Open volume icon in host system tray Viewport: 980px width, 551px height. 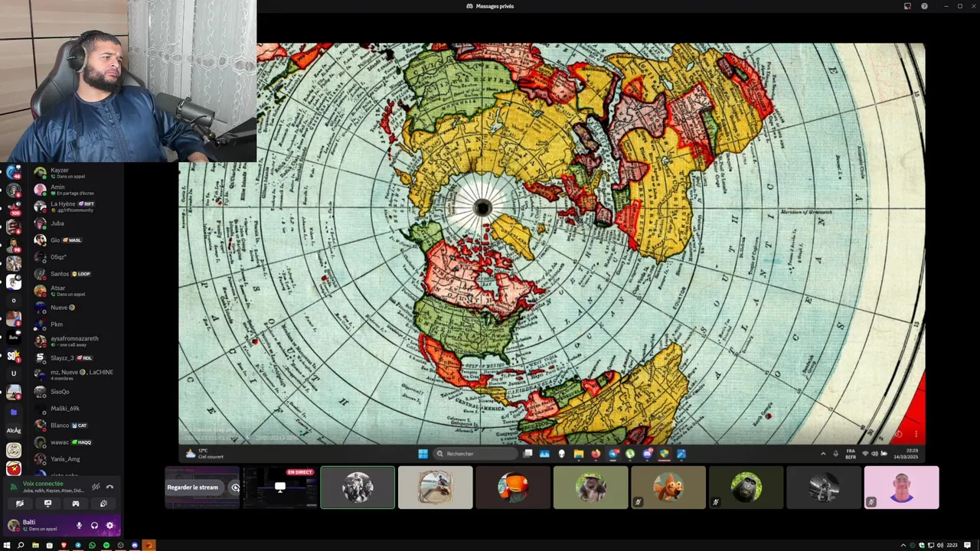coord(940,545)
